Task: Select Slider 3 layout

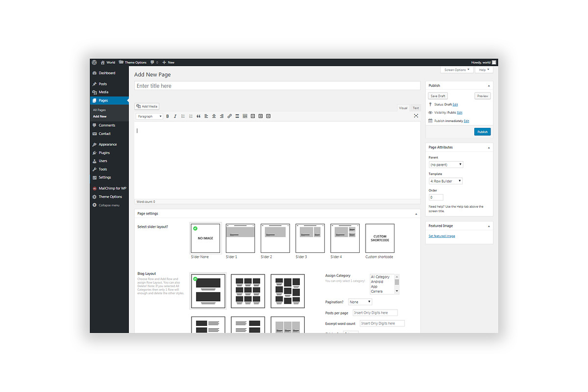Action: (310, 238)
